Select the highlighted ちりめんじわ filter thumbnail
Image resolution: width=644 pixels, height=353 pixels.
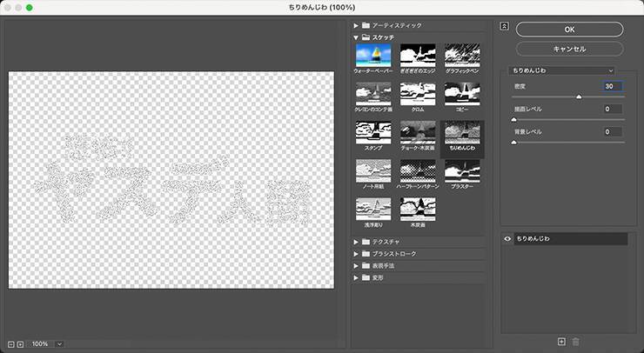[462, 132]
